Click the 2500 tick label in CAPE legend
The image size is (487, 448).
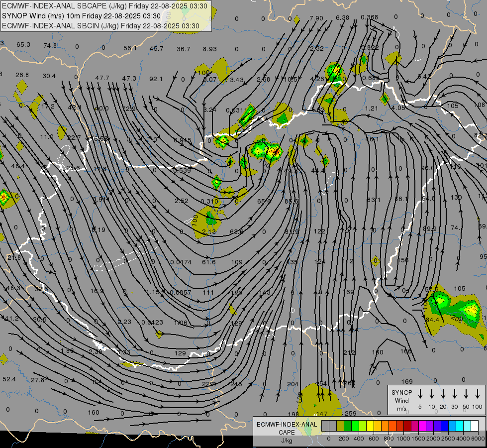click(x=448, y=439)
